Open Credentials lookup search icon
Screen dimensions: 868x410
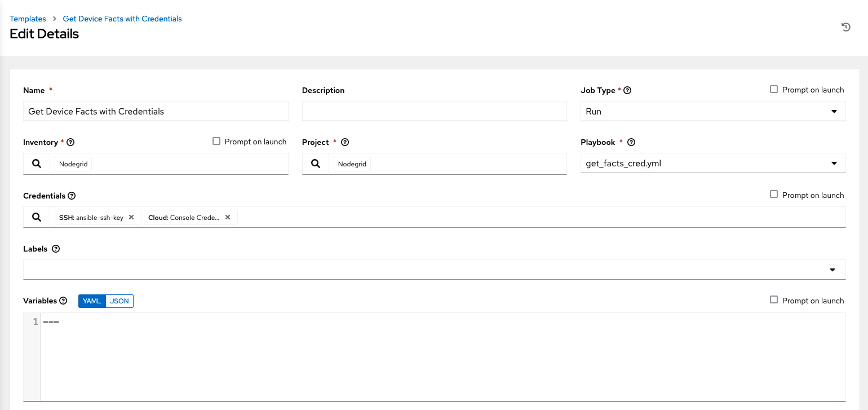click(x=37, y=217)
